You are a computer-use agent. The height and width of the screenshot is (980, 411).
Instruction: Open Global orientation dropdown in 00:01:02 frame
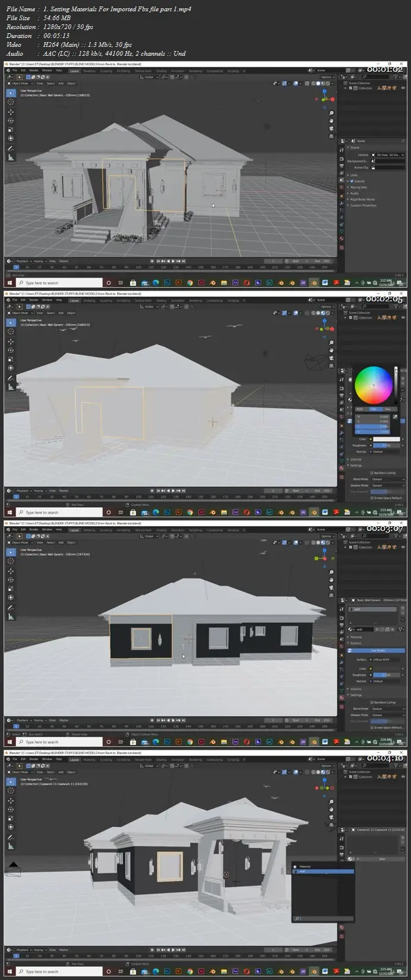[x=149, y=77]
